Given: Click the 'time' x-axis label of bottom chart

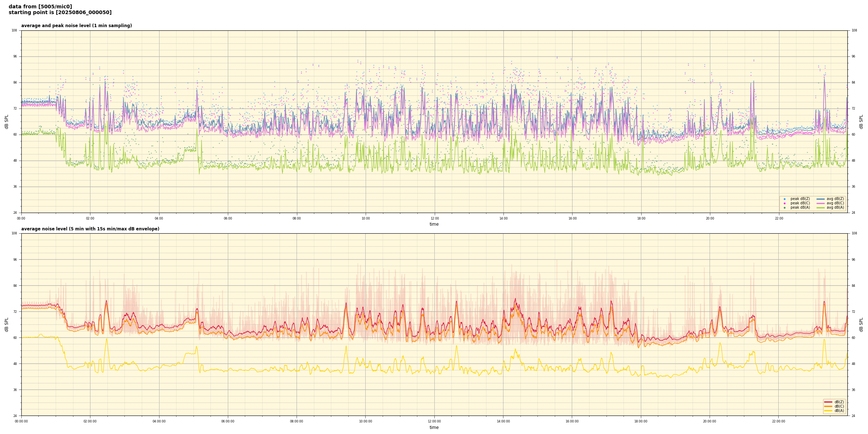Looking at the screenshot, I should coord(434,427).
